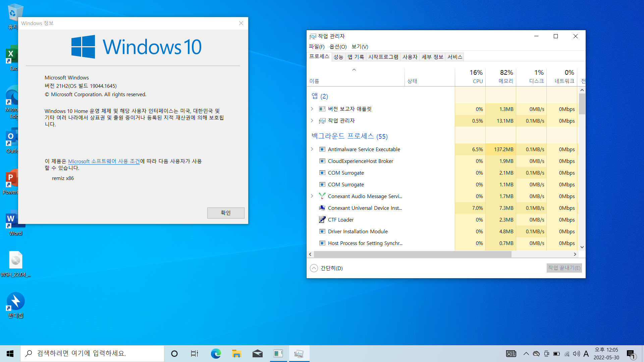The image size is (644, 362).
Task: Click the horizontal scrollbar thumb
Action: click(x=413, y=254)
